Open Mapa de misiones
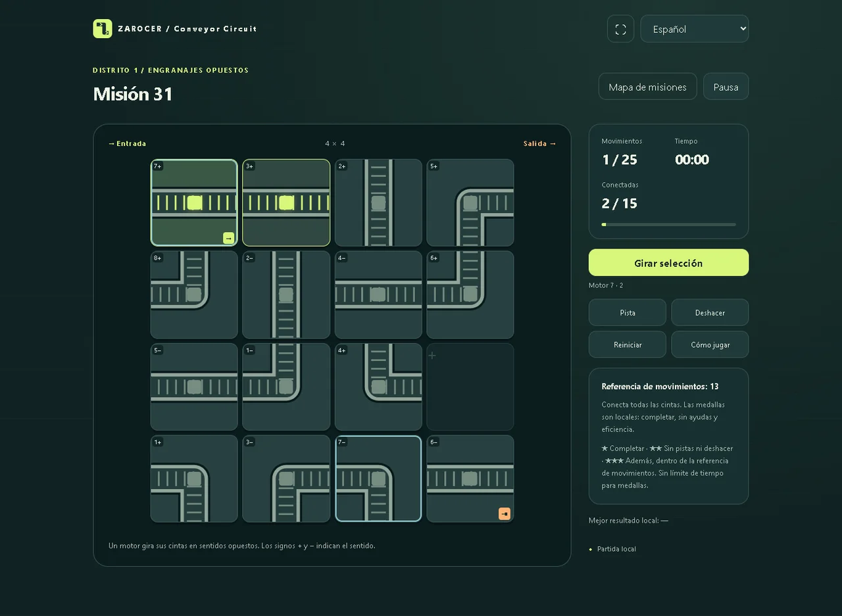 click(647, 87)
